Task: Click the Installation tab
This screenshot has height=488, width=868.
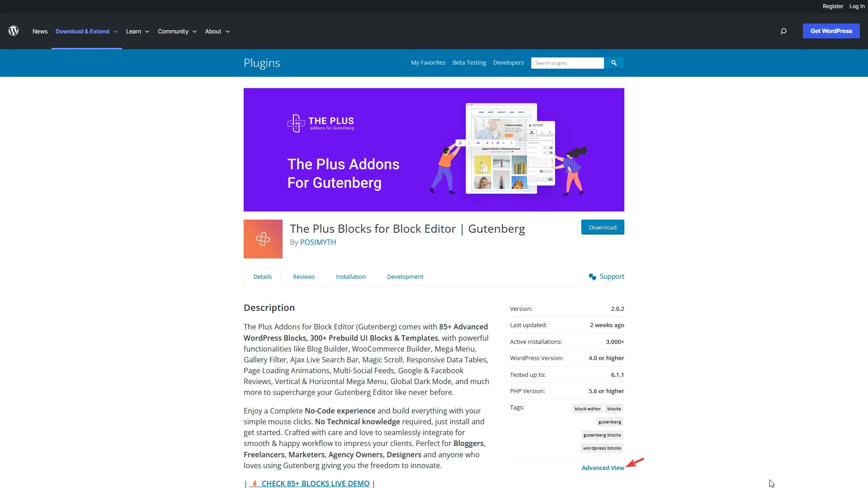Action: click(350, 277)
